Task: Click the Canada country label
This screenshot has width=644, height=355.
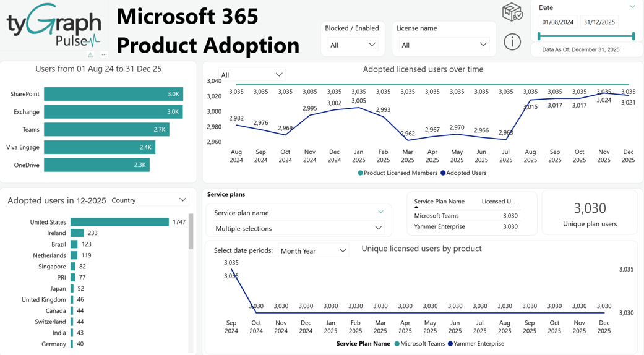Action: [56, 310]
